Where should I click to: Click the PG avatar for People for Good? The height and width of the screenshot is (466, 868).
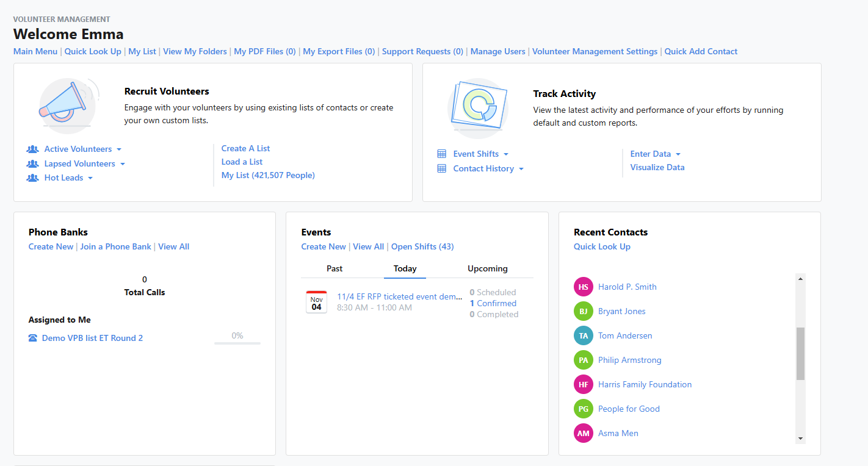pyautogui.click(x=584, y=409)
